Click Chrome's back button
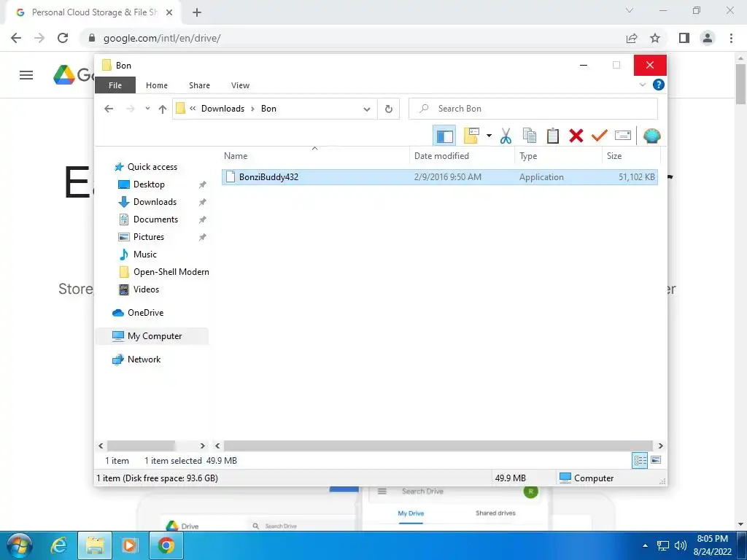 point(16,38)
